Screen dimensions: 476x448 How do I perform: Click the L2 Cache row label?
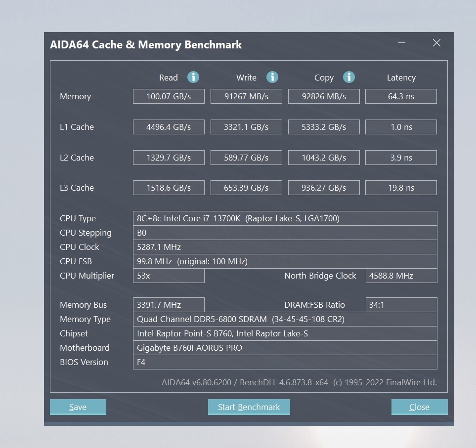[x=77, y=158]
